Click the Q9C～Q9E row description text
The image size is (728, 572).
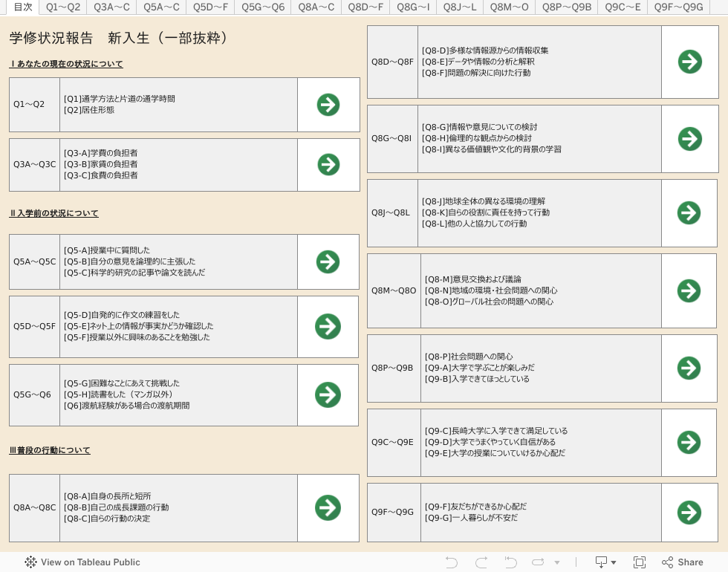[x=495, y=442]
